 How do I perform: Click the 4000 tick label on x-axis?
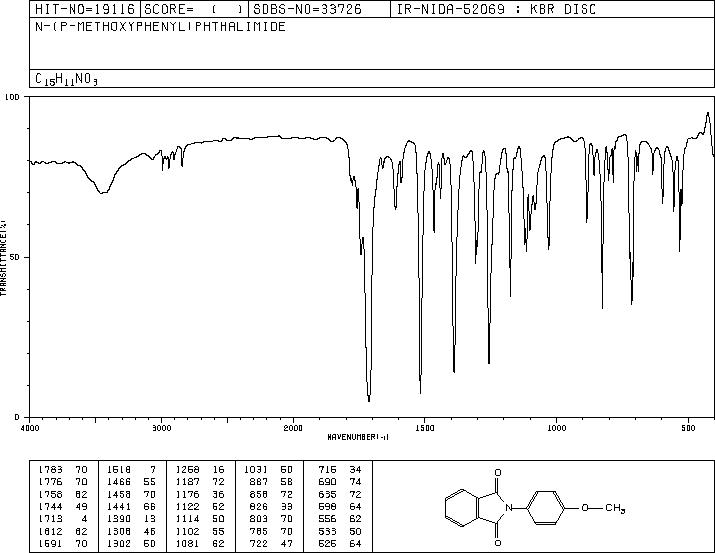pos(30,428)
